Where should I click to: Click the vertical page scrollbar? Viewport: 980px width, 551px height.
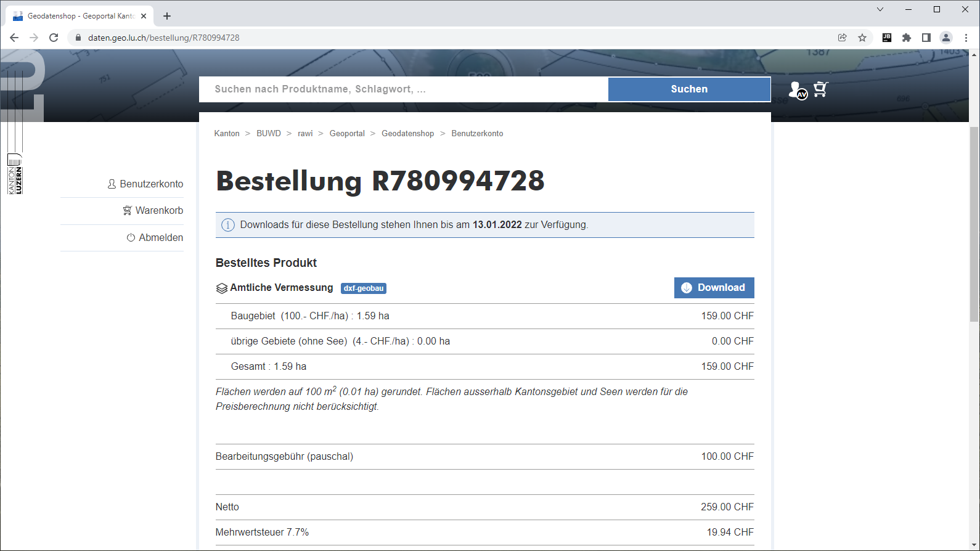pos(974,224)
